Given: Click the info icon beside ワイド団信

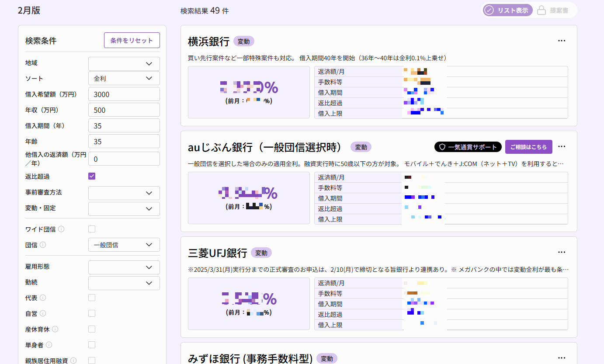Looking at the screenshot, I should (61, 229).
